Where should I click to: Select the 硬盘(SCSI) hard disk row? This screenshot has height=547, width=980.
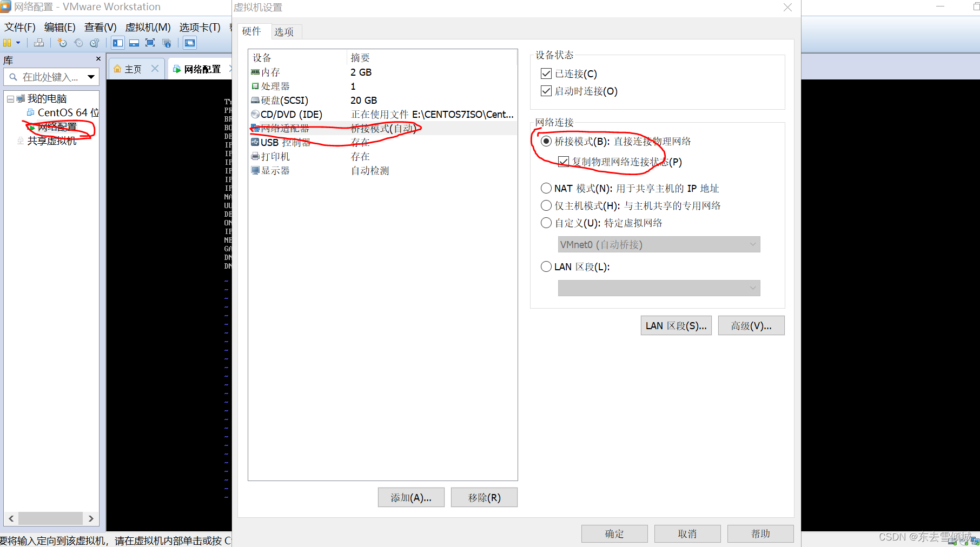click(382, 100)
